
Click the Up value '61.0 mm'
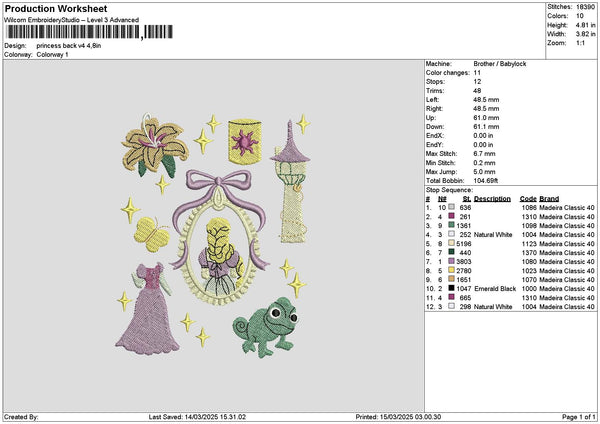coord(486,118)
